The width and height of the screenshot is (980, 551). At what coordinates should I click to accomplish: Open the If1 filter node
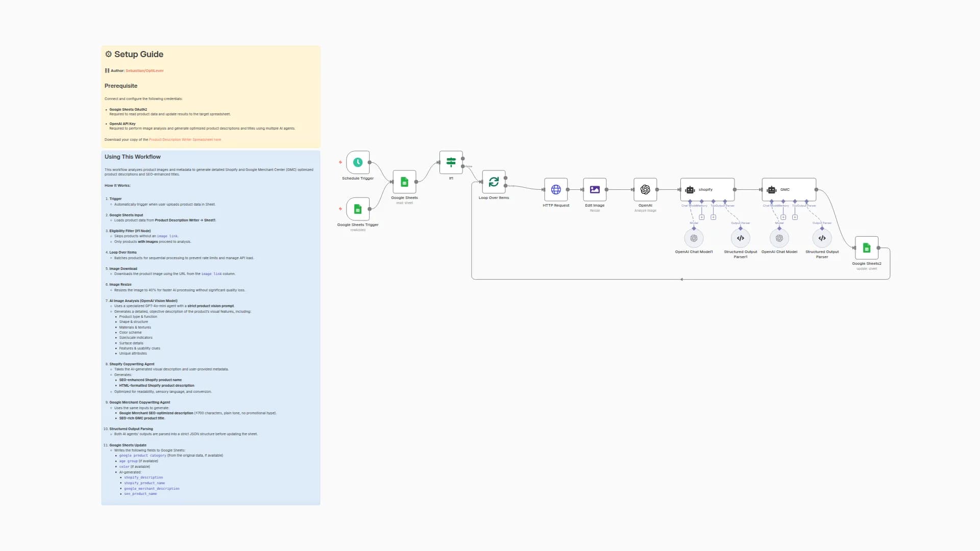coord(451,162)
